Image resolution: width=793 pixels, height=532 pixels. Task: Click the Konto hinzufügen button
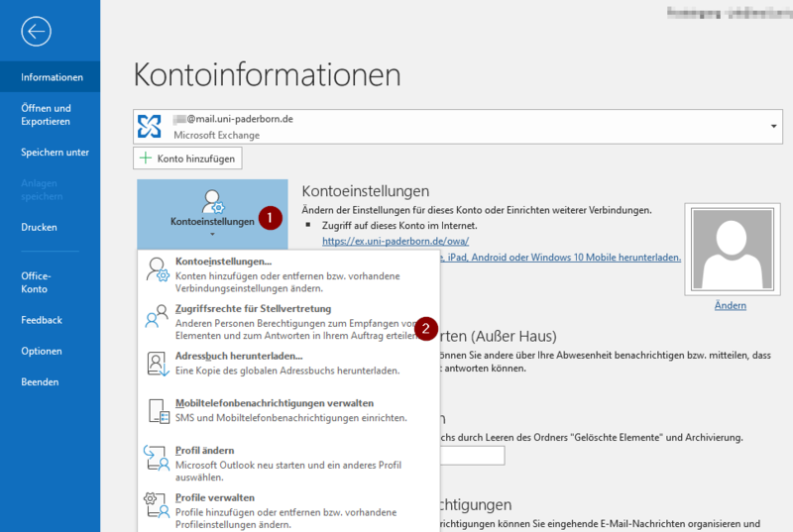(187, 159)
